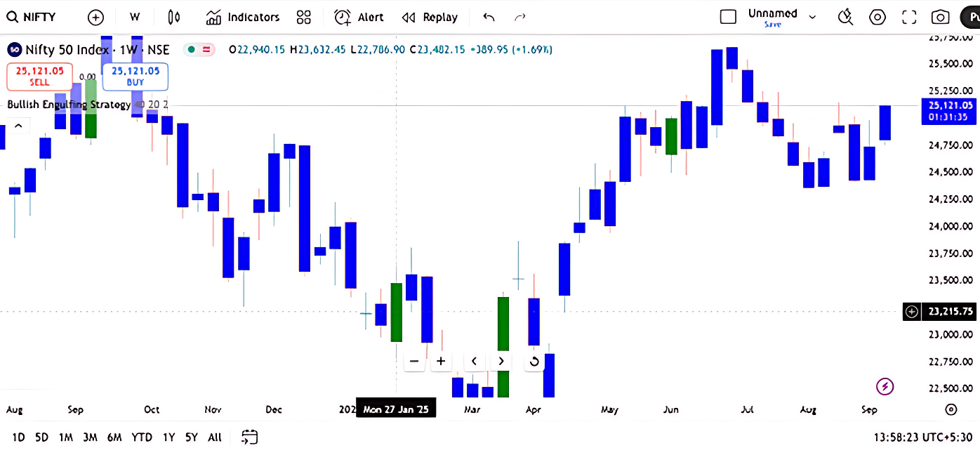
Task: Open chart settings hexagon icon
Action: pyautogui.click(x=878, y=17)
